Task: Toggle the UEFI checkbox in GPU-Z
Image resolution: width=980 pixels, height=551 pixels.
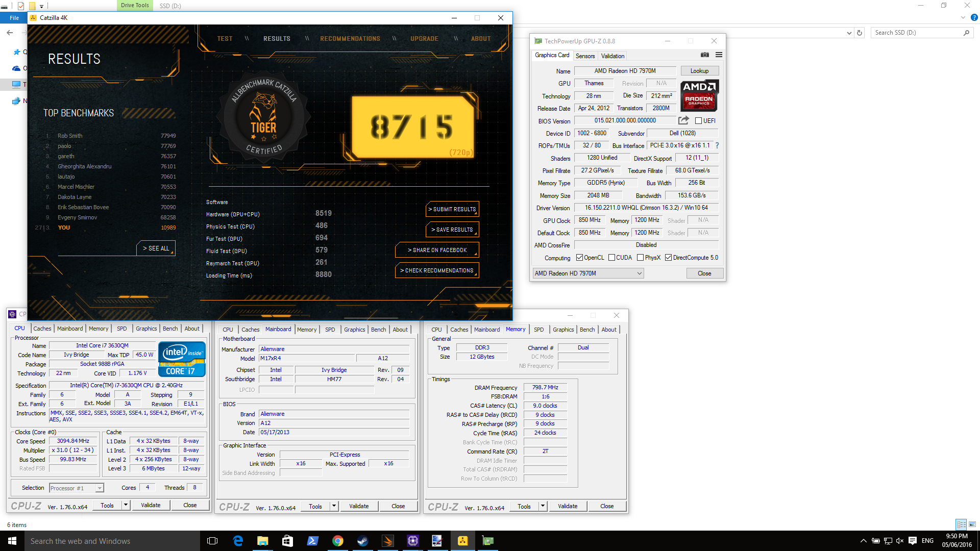Action: pos(698,121)
